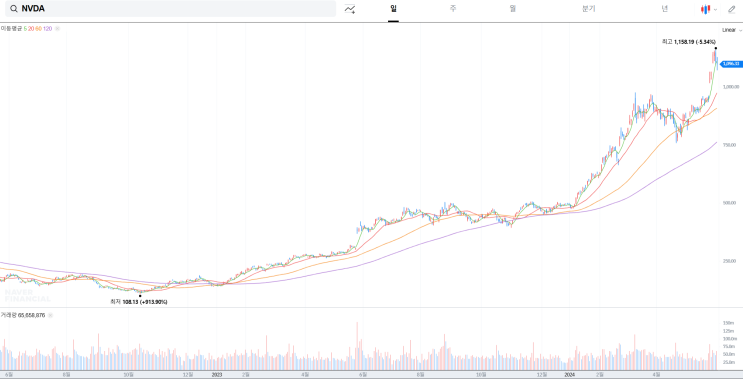
Task: Click the 1,000.00 price axis label
Action: [731, 87]
